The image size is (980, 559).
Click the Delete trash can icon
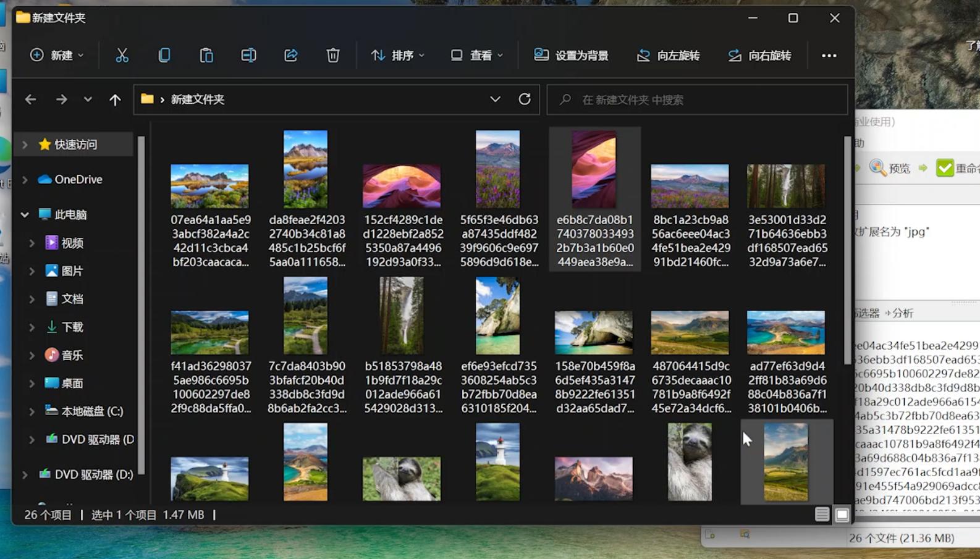[x=333, y=56]
